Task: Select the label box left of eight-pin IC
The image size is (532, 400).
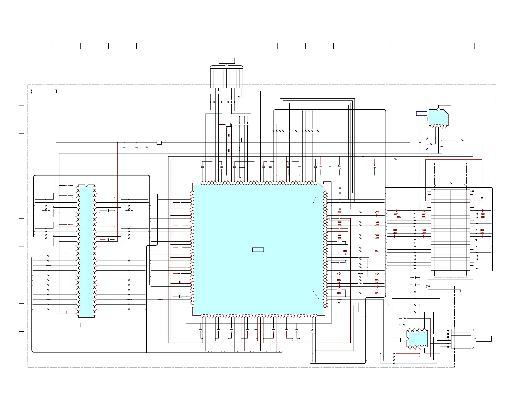Action: (x=395, y=340)
